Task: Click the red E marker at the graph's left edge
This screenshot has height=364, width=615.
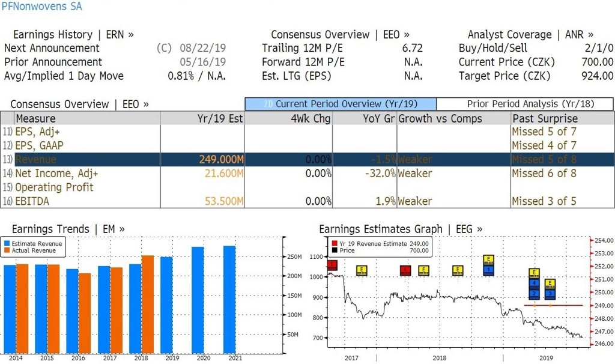Action: [332, 265]
